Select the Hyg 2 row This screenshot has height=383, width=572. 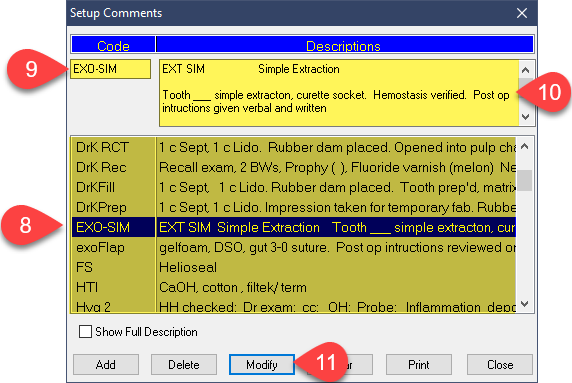[294, 306]
